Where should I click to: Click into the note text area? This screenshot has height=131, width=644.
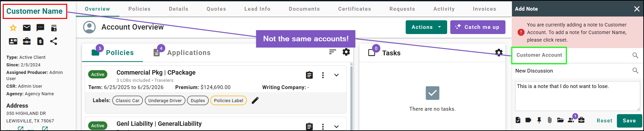tap(577, 96)
